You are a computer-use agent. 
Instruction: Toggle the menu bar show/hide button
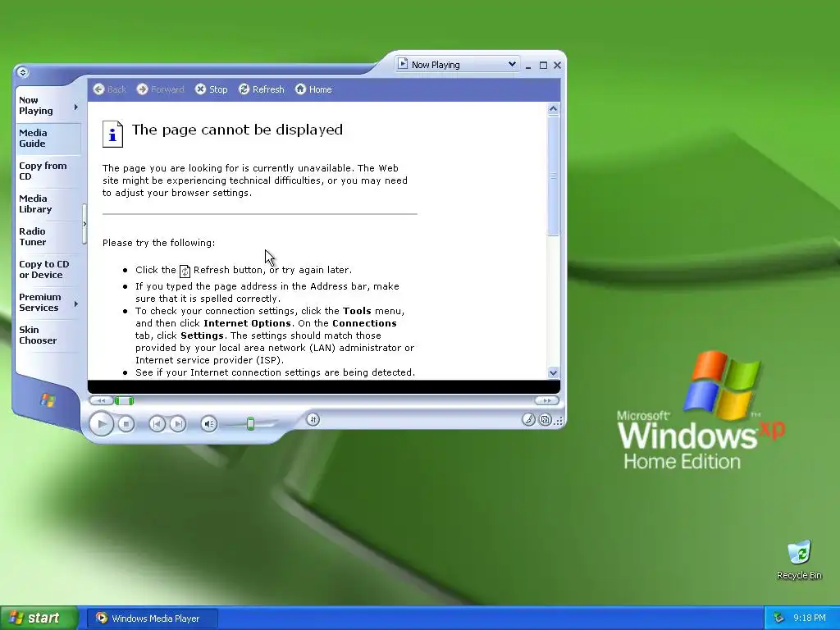[x=22, y=72]
